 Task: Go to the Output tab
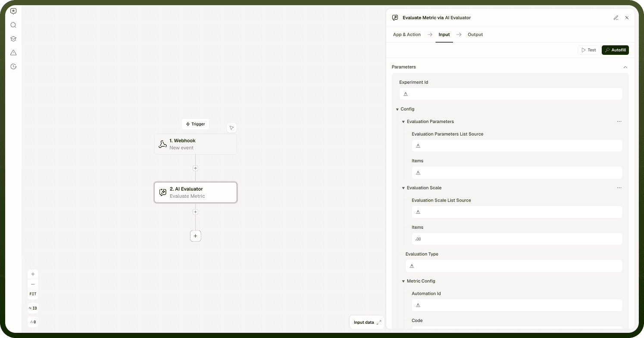click(x=475, y=35)
